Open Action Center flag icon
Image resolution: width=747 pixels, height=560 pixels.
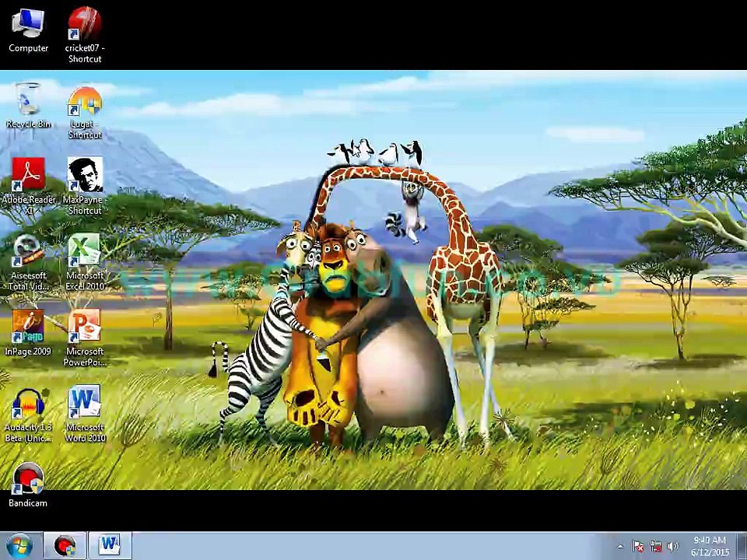[x=638, y=546]
